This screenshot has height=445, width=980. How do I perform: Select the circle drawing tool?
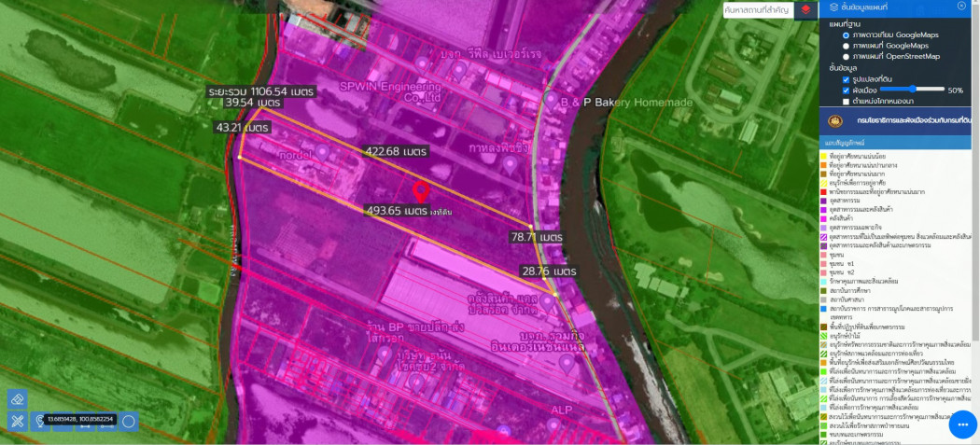[x=129, y=421]
